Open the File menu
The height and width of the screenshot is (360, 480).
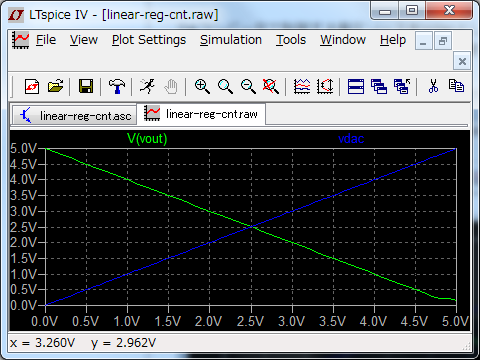(x=46, y=40)
